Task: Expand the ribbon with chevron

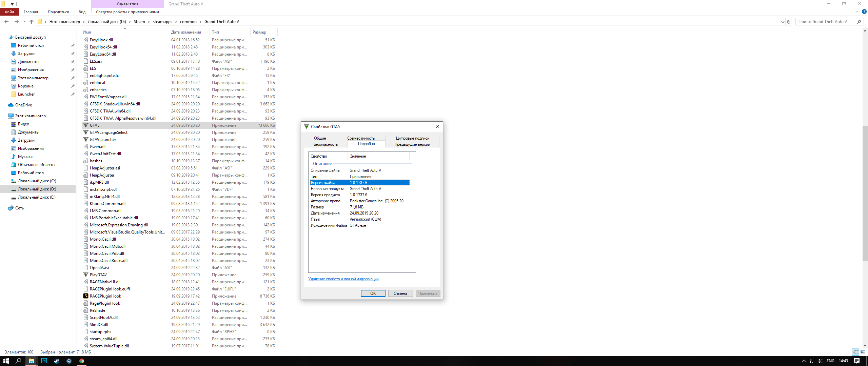Action: coord(857,12)
